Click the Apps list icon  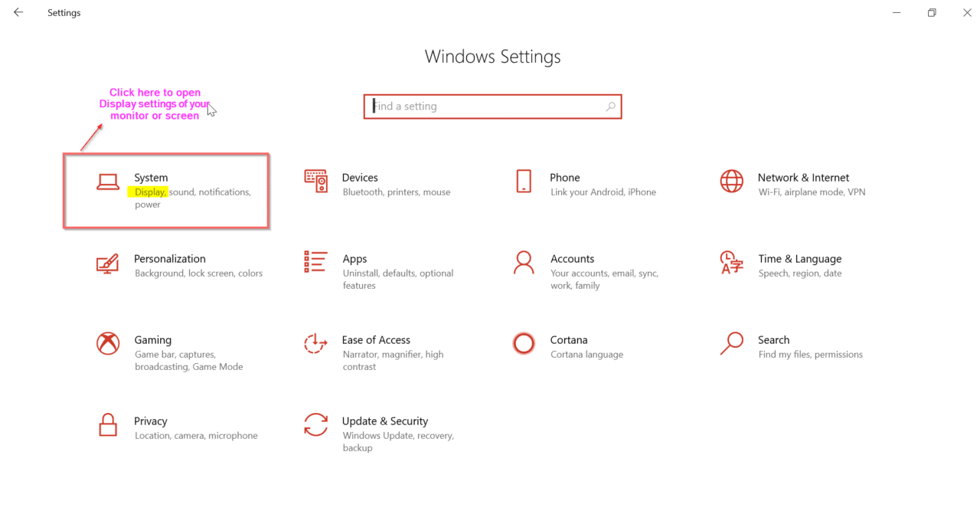(315, 264)
